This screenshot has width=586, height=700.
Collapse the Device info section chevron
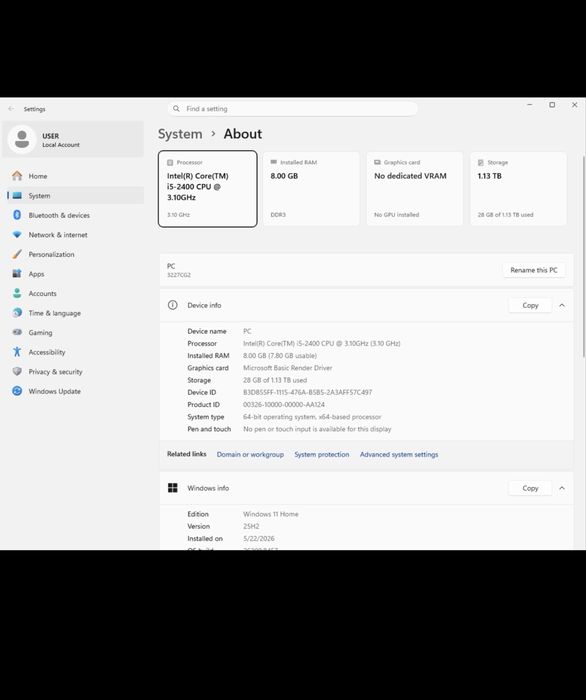562,305
